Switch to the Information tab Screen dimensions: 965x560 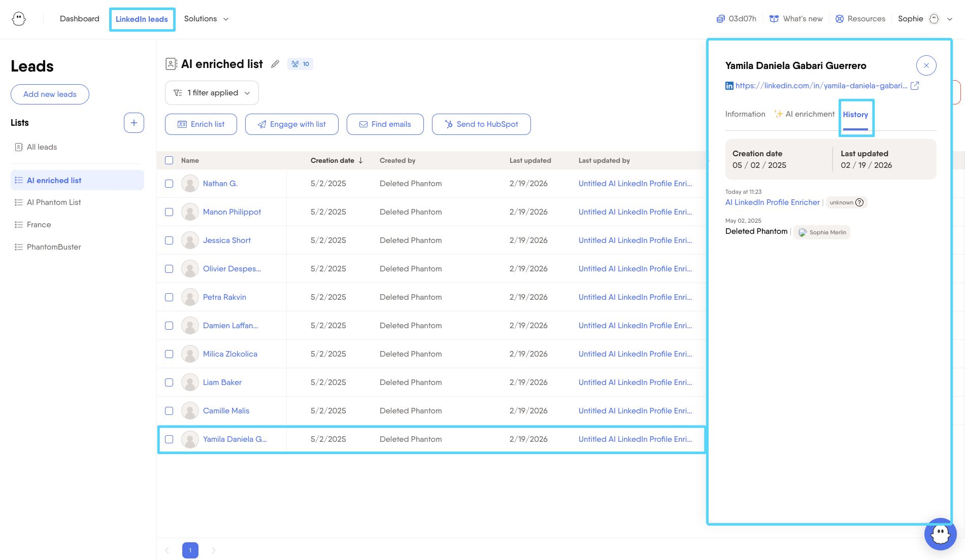tap(745, 114)
